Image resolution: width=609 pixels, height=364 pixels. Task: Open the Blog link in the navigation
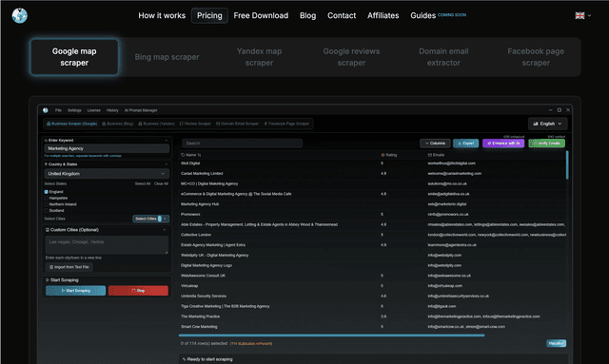[307, 15]
